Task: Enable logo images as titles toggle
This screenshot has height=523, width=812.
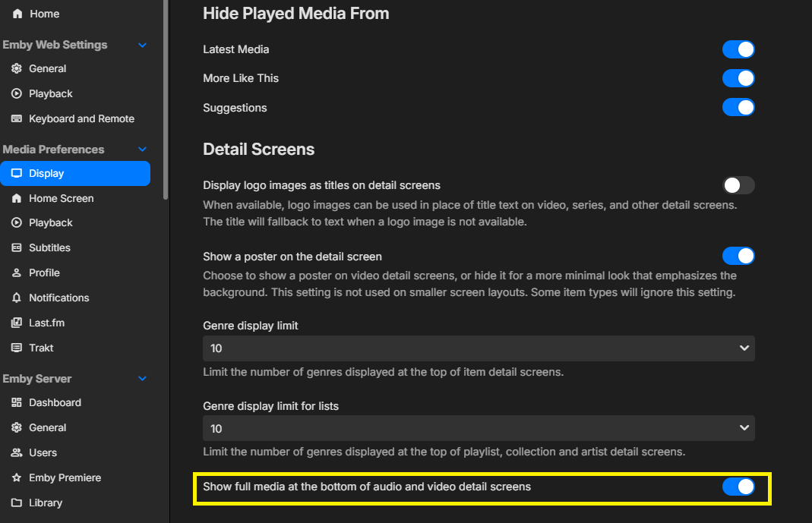Action: pyautogui.click(x=738, y=185)
